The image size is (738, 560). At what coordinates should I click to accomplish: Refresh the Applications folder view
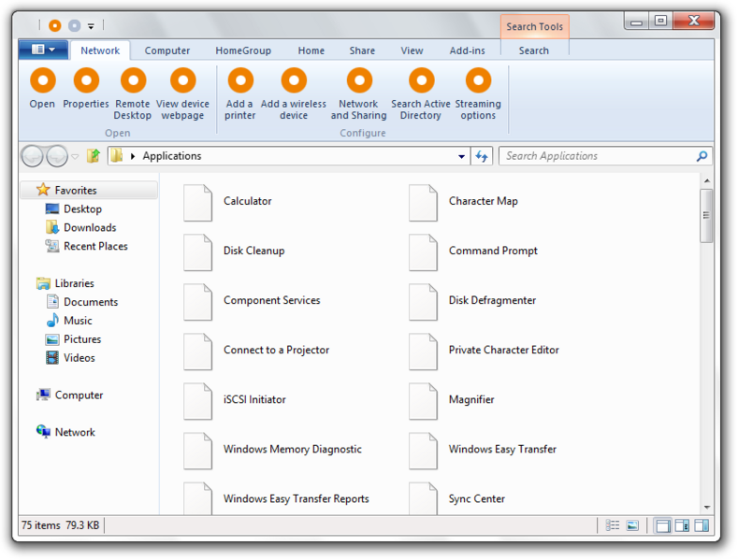pos(483,156)
